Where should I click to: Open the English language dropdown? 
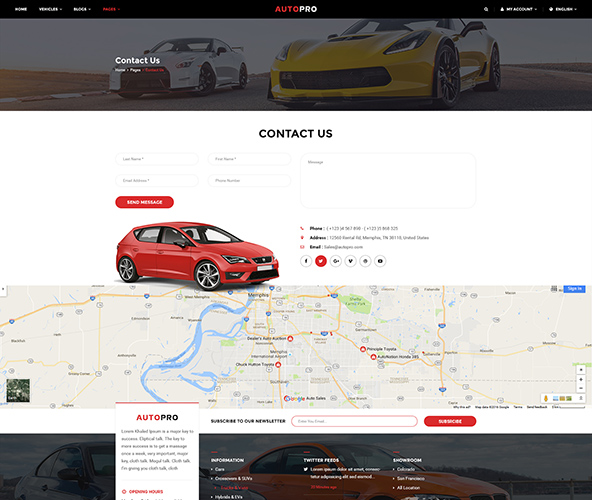(563, 9)
